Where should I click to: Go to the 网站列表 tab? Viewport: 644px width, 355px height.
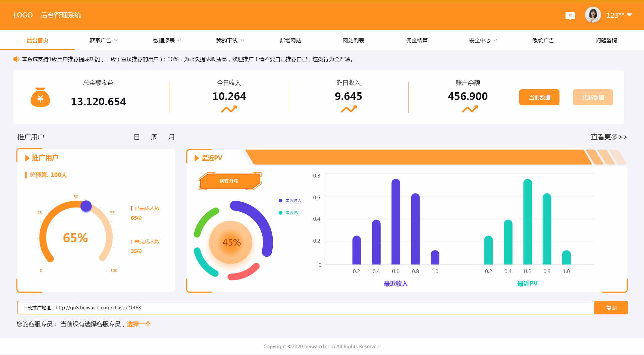[353, 40]
